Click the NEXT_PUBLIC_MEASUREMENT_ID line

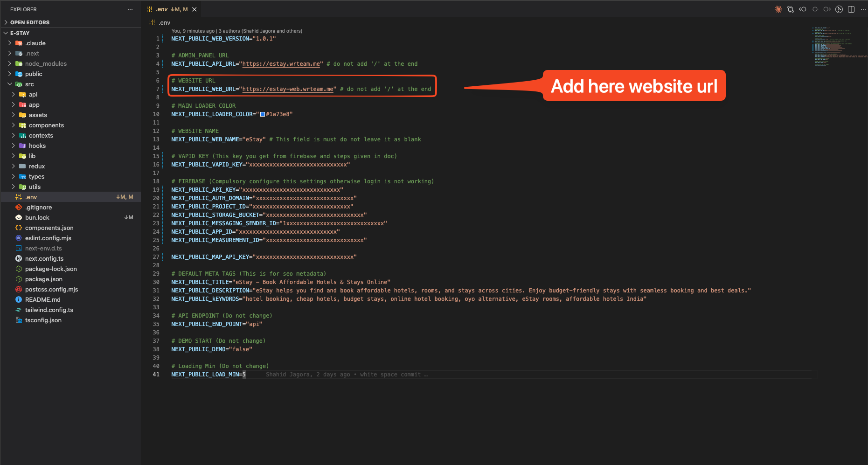click(x=269, y=240)
